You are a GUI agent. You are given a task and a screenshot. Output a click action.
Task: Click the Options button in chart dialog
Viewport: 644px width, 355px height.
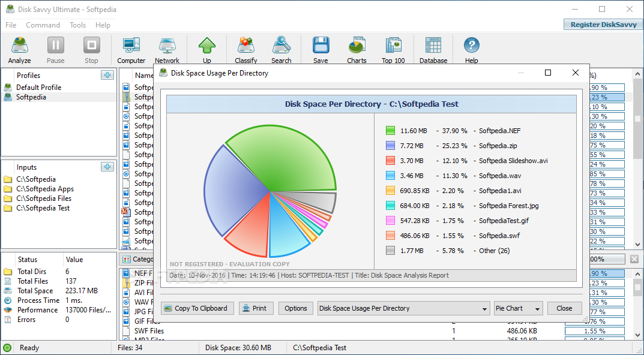point(295,308)
